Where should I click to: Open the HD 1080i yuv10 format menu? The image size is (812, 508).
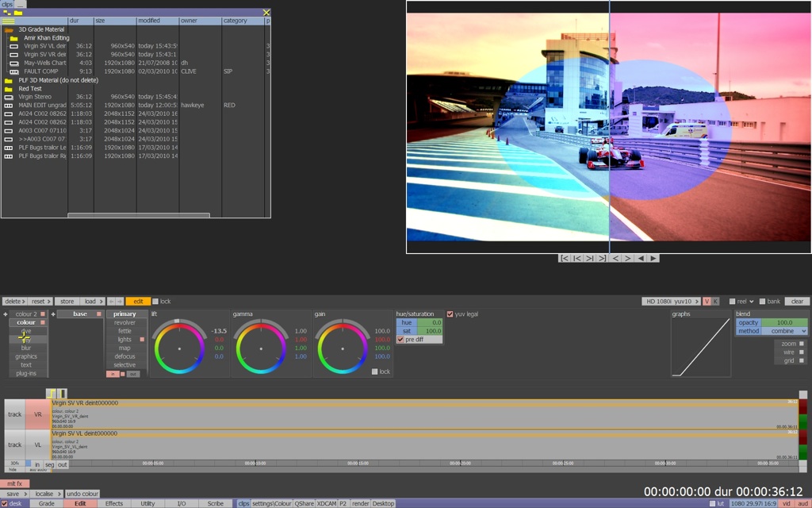[671, 301]
